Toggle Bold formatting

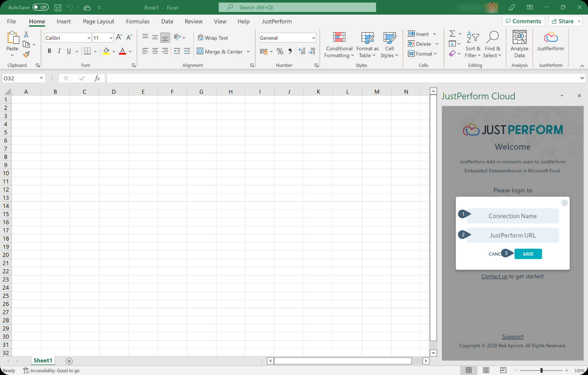(x=49, y=51)
